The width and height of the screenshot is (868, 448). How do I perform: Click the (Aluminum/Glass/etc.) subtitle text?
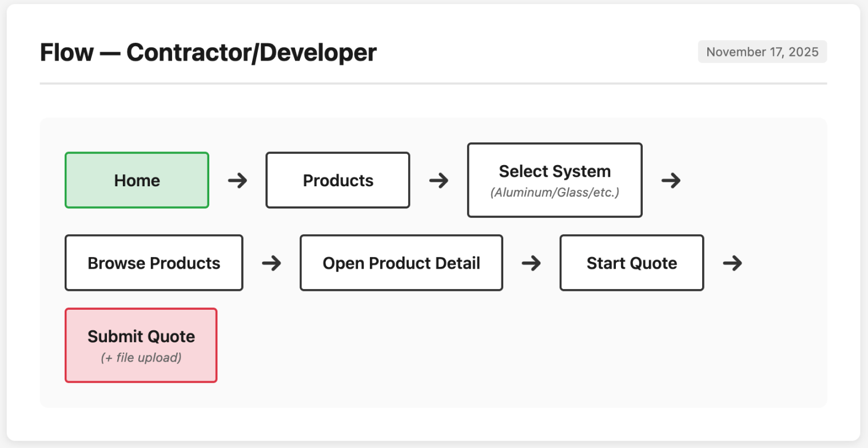click(x=554, y=193)
